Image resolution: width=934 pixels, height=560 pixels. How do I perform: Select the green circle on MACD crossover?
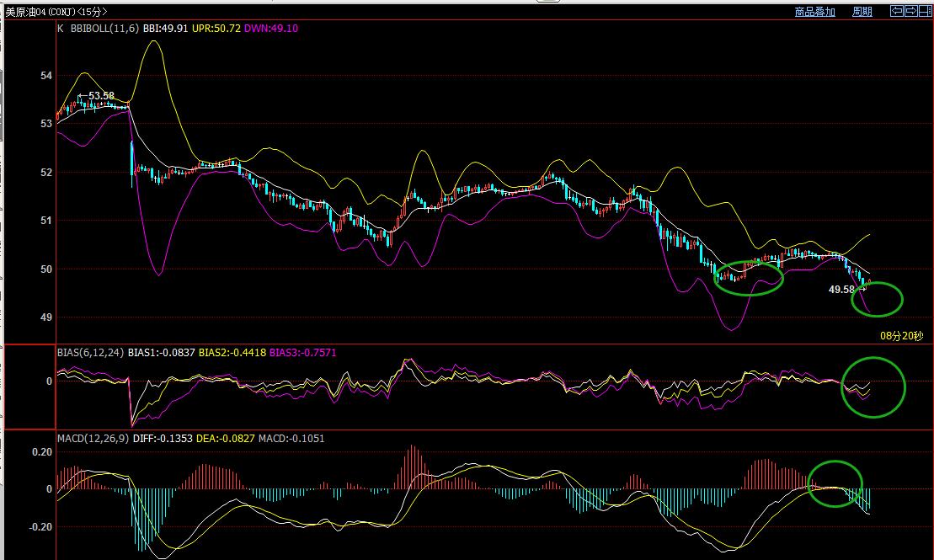835,484
